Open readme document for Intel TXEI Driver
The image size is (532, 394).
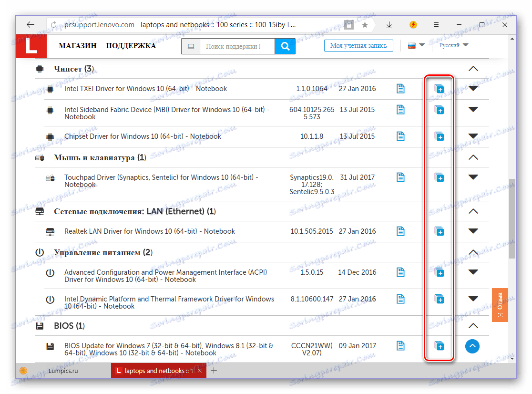tap(400, 89)
